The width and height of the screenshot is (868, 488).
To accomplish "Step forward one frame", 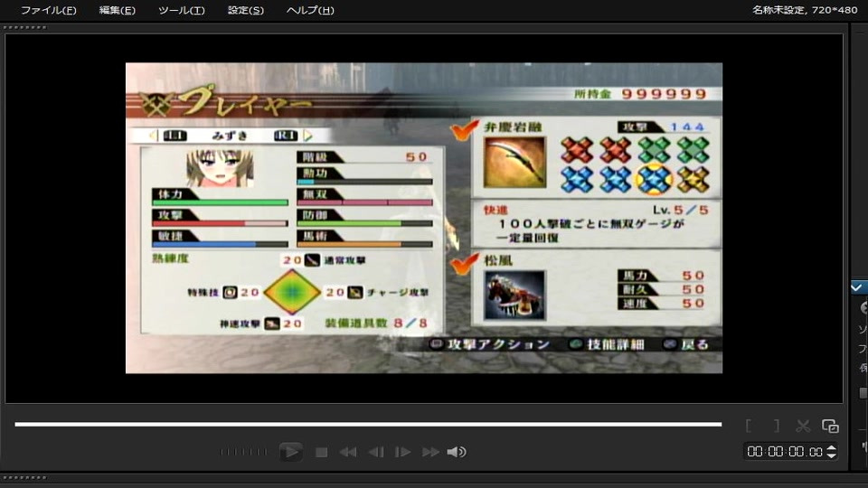I will [403, 453].
